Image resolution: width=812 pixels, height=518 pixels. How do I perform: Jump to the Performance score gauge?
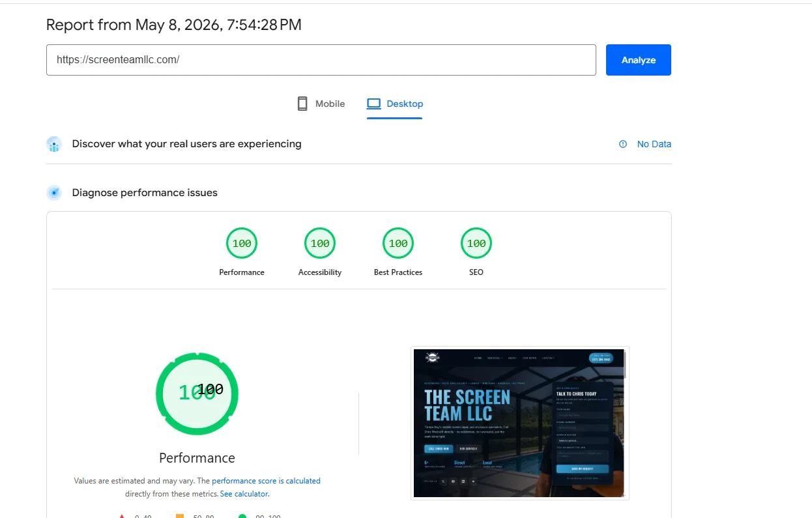click(x=242, y=244)
